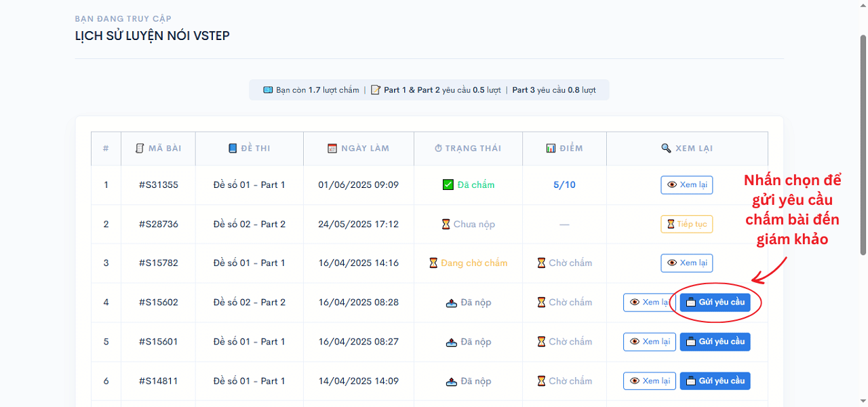This screenshot has height=407, width=868.
Task: Click the hourglass icon beside Chưa nộp
Action: pyautogui.click(x=446, y=224)
